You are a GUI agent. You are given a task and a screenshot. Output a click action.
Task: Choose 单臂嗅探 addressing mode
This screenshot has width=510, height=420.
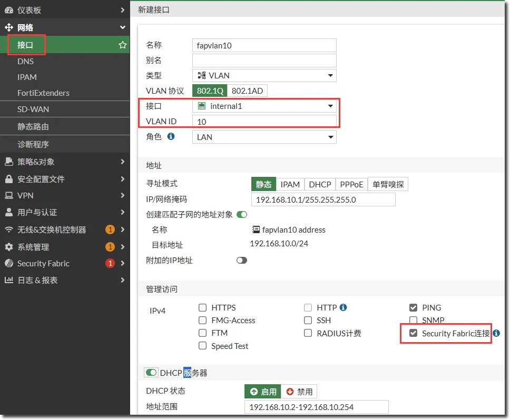(x=388, y=185)
